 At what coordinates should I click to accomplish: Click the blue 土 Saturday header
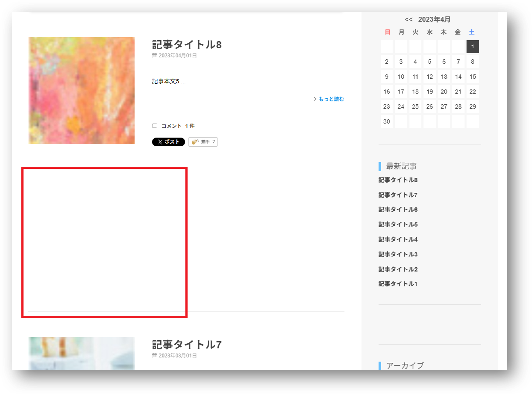click(471, 32)
